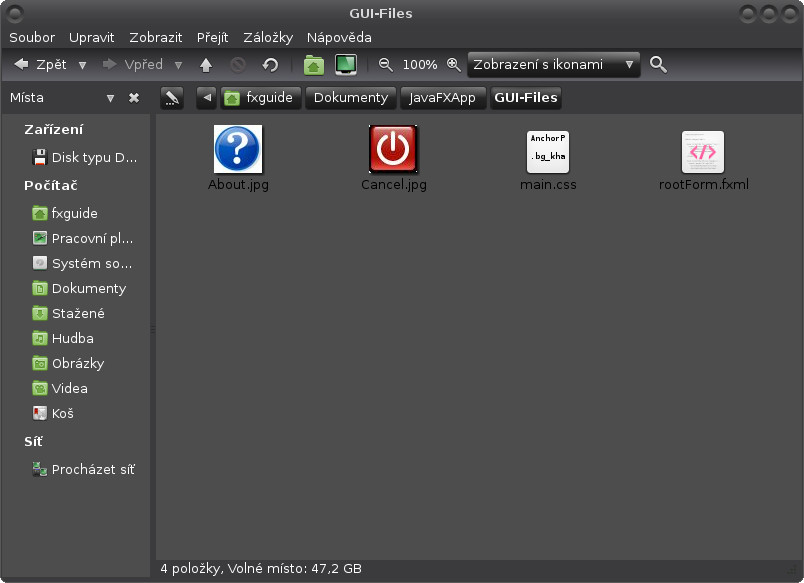The height and width of the screenshot is (583, 804).
Task: Click the Videa folder icon
Action: tap(39, 388)
